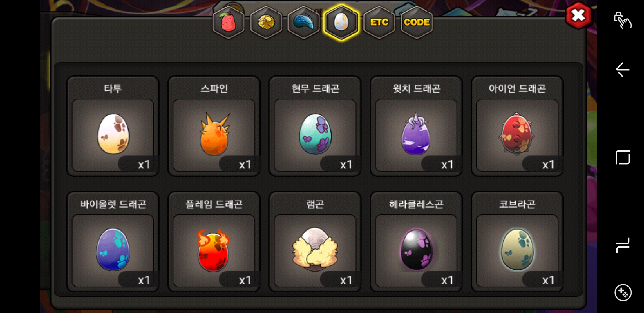
Task: Select the highlighted egg tab
Action: point(341,22)
